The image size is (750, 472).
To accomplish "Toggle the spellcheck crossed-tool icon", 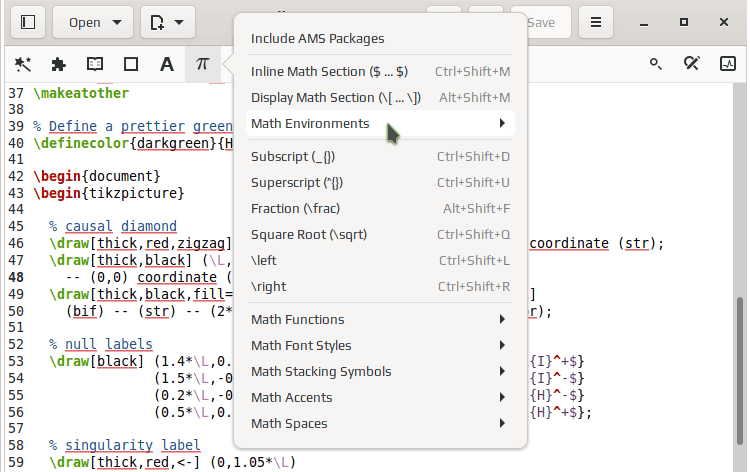I will coord(691,64).
